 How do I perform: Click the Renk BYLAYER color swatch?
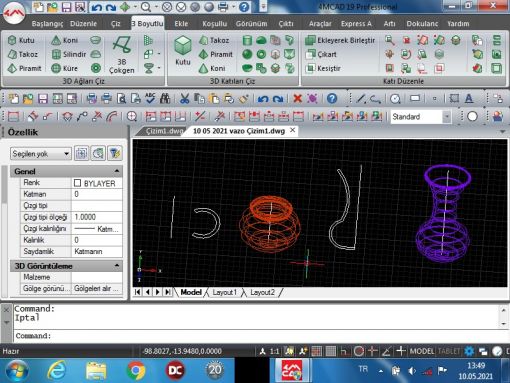(77, 183)
